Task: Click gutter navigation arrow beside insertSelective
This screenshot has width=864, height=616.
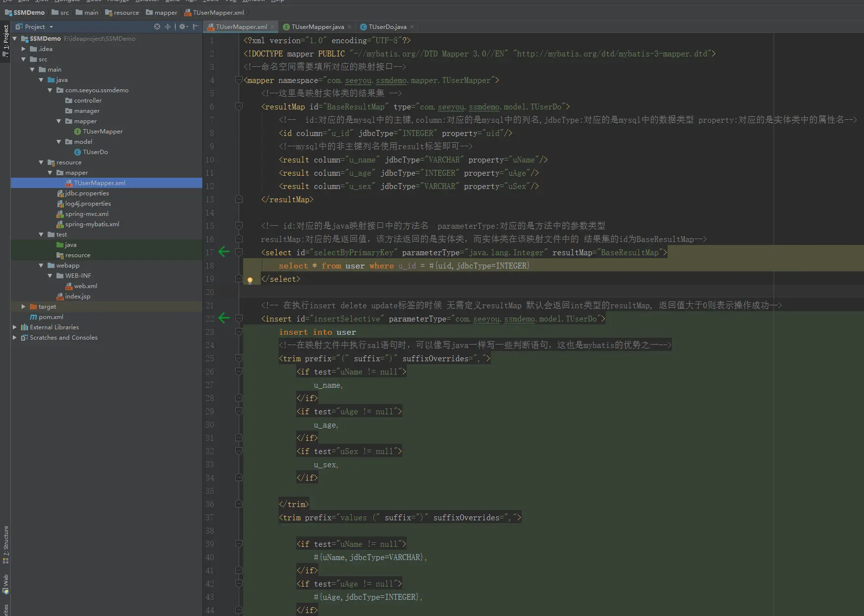Action: point(224,318)
